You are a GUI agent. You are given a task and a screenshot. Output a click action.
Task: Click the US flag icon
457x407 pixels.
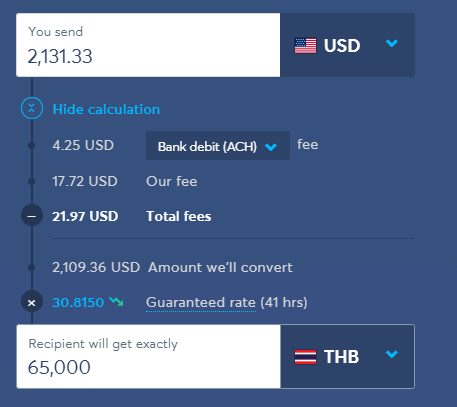305,45
